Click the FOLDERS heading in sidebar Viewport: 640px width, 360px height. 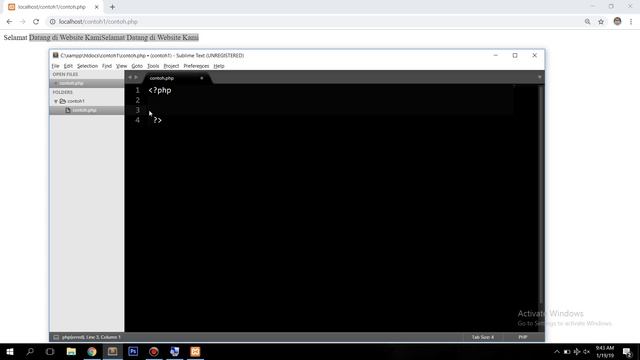coord(62,92)
